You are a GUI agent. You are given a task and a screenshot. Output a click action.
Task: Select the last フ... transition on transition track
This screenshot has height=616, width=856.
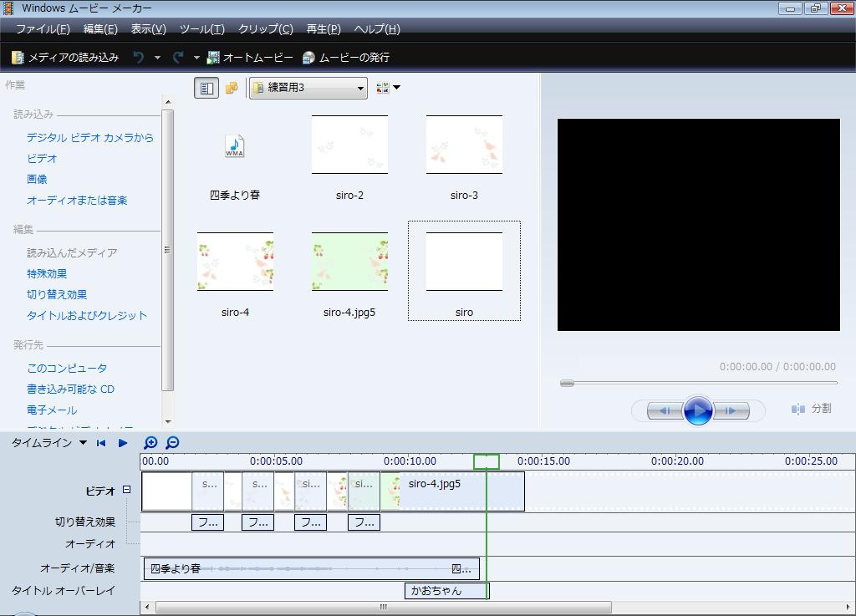coord(364,522)
